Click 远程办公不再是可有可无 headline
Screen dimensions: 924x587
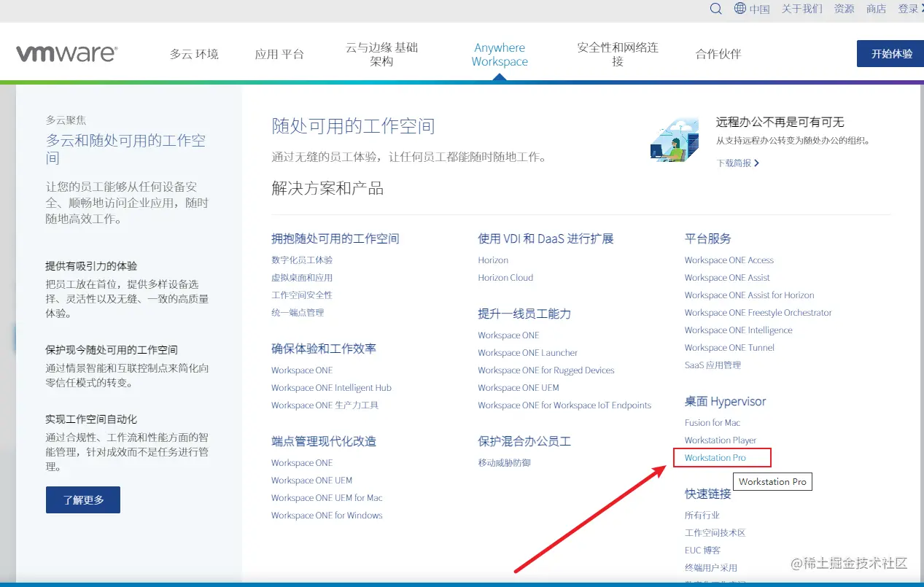pos(780,123)
